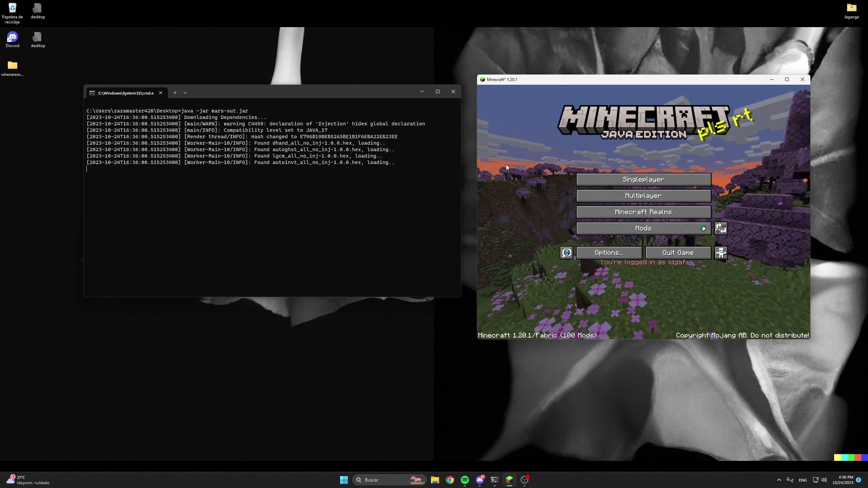
Task: Add a new terminal tab
Action: click(175, 93)
